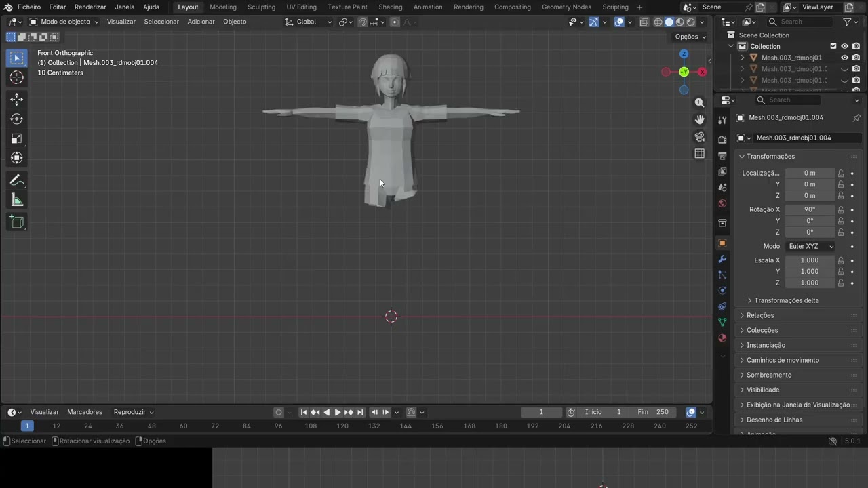This screenshot has width=868, height=488.
Task: Switch to the UV Editing workspace tab
Action: pos(301,7)
